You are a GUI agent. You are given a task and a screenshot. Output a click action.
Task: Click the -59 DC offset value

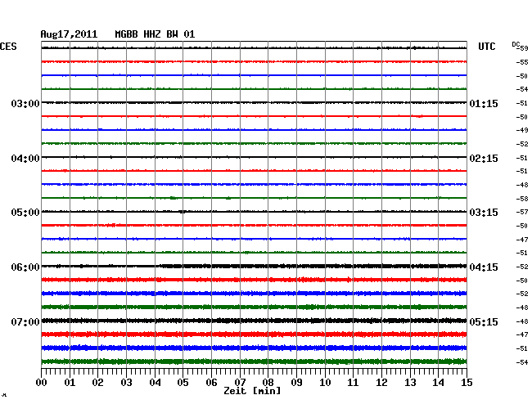point(522,48)
